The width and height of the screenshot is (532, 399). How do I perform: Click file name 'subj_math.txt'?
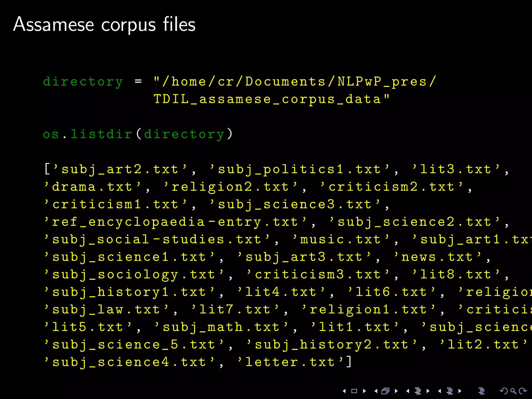221,327
